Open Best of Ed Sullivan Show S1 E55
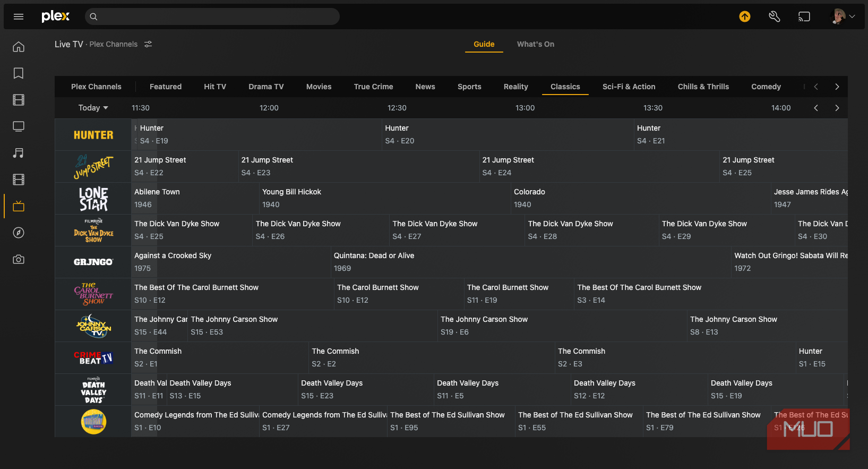The image size is (868, 469). click(579, 422)
